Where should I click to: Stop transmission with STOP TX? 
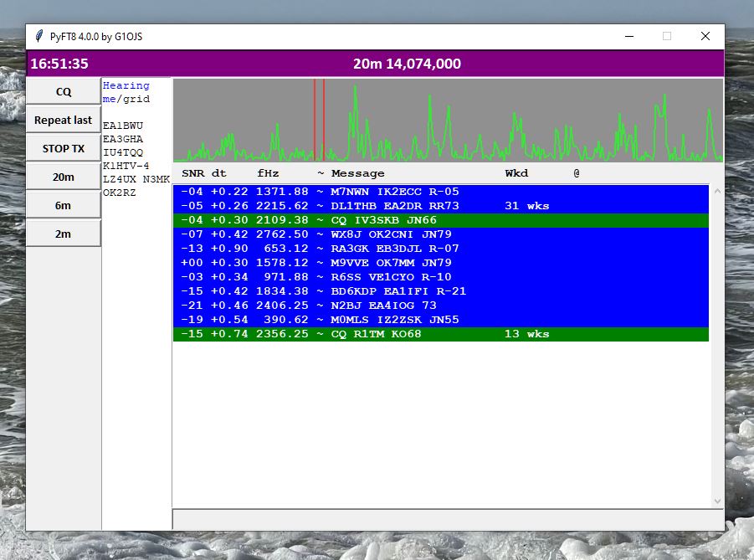coord(63,148)
